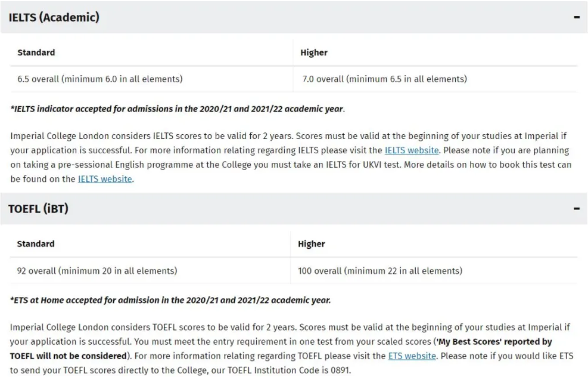Open the IELTS website link after "please visit the"
588x377 pixels.
click(x=412, y=150)
